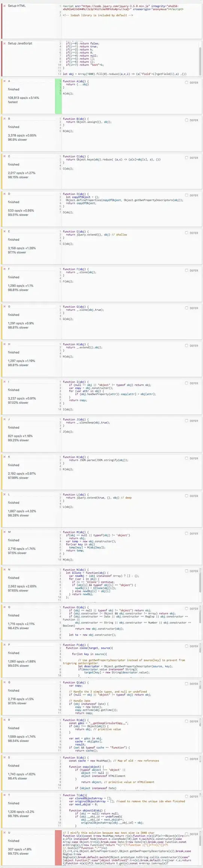
Task: Remove test case H with the x icon
Action: pyautogui.click(x=5, y=344)
